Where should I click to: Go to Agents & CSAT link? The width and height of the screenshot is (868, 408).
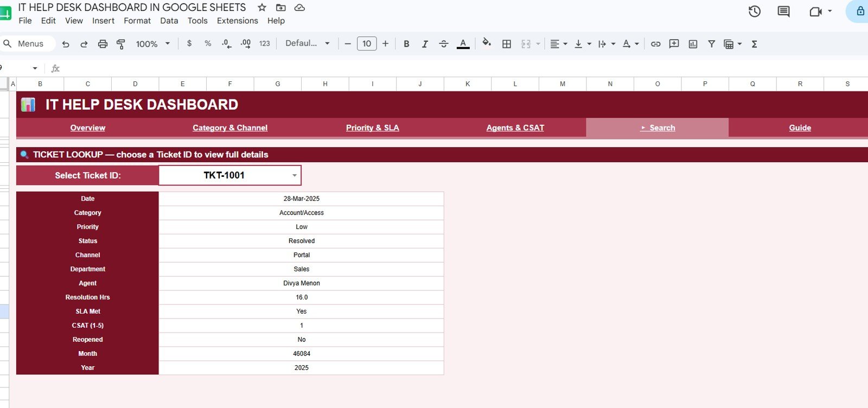click(515, 128)
